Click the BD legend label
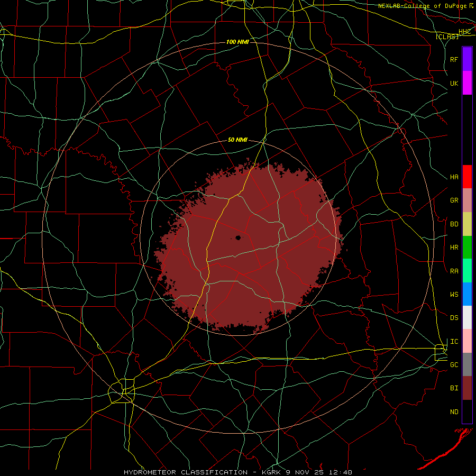Viewport: 476px width, 476px height. pos(454,224)
